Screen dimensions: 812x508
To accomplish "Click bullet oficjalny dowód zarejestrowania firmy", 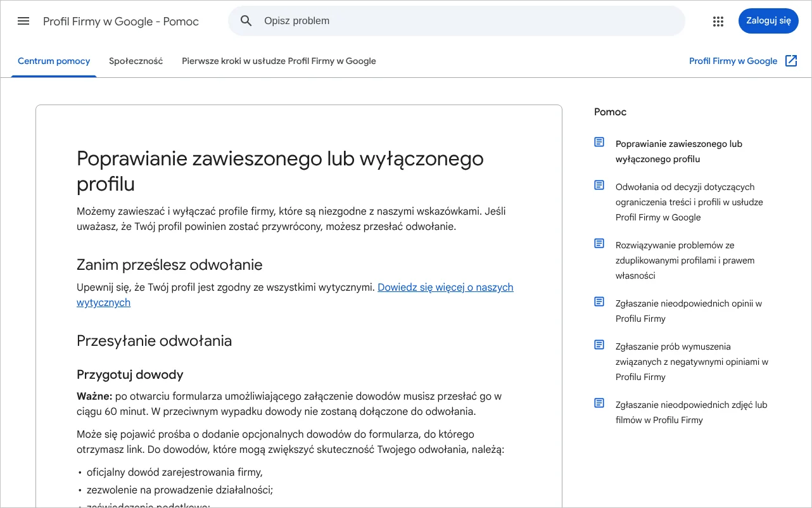I will click(x=174, y=472).
